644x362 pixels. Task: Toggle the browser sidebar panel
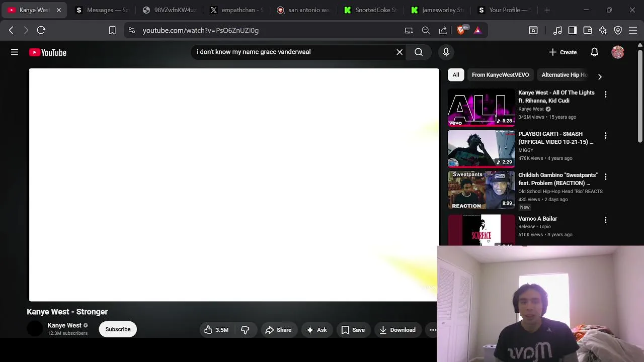click(572, 30)
